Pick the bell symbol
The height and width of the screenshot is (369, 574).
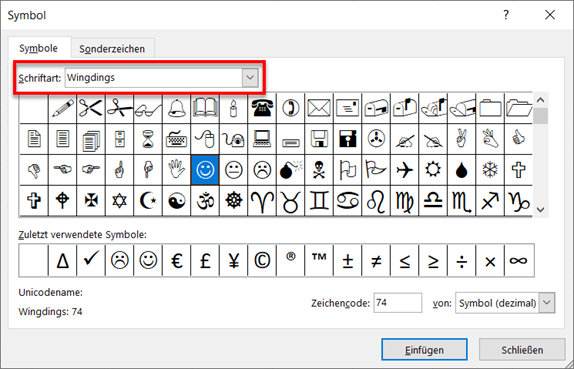[176, 108]
